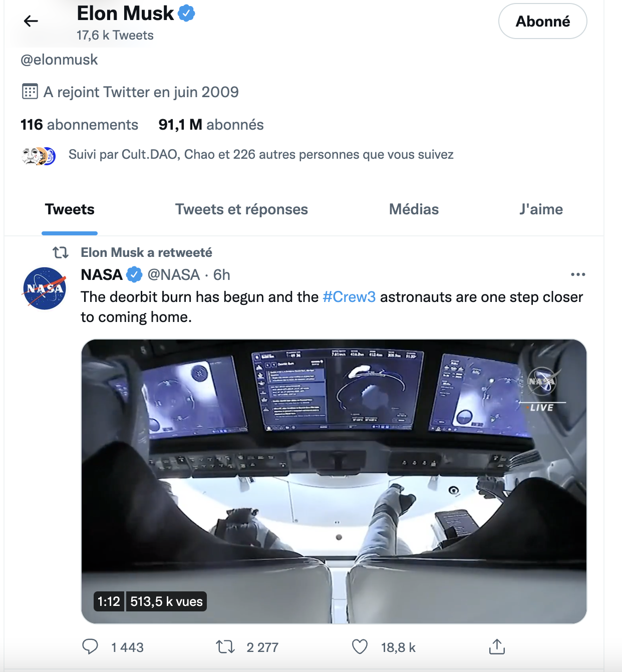The width and height of the screenshot is (622, 672).
Task: Click NASA's verified checkmark badge
Action: click(134, 274)
